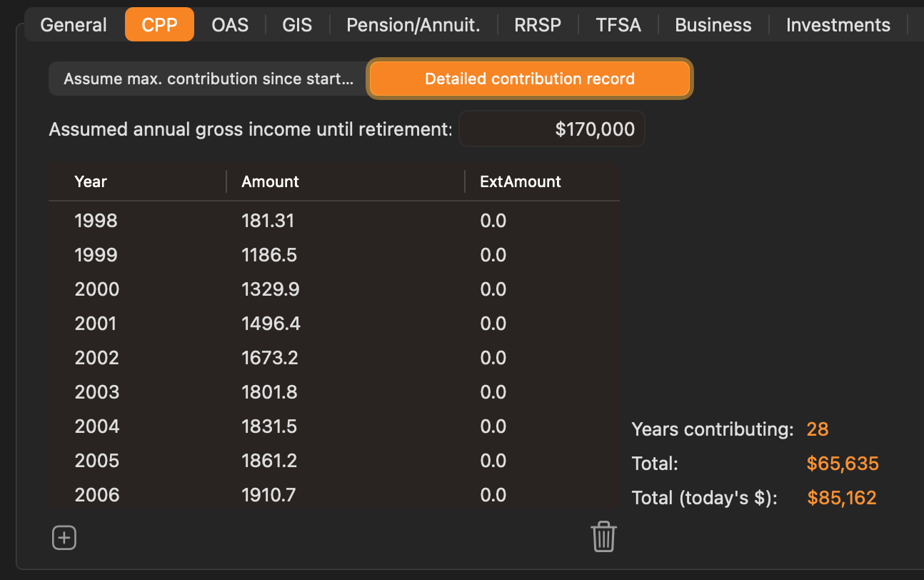Choose Assume max. contribution since start option
This screenshot has width=924, height=580.
(x=209, y=79)
